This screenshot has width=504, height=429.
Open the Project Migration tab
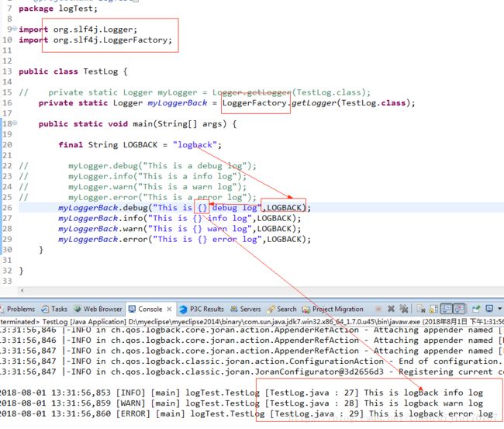coord(333,309)
